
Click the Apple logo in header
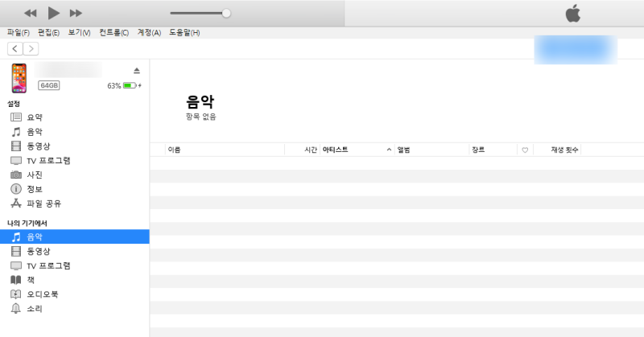(x=573, y=13)
